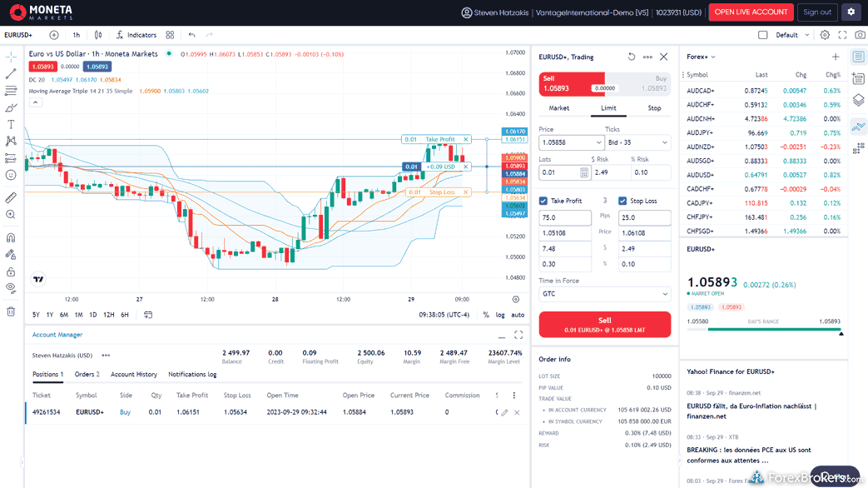Click the OPEN LIVE ACCOUNT button
This screenshot has width=868, height=488.
[751, 12]
